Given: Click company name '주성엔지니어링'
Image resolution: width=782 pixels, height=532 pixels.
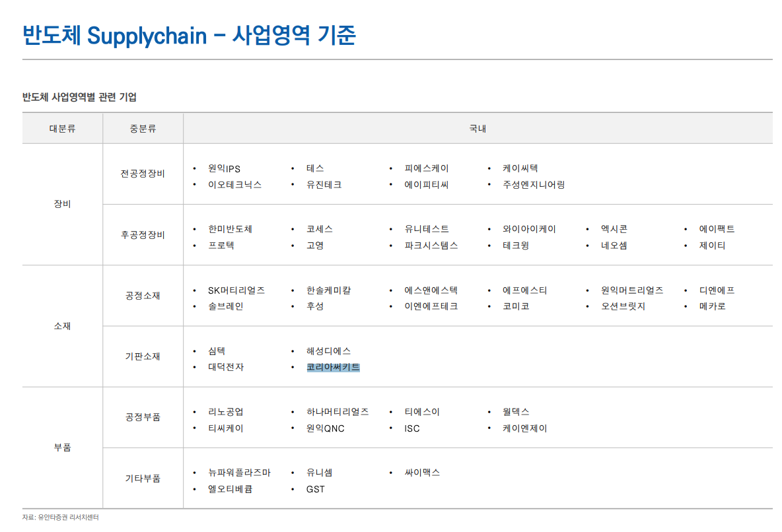Looking at the screenshot, I should tap(534, 184).
